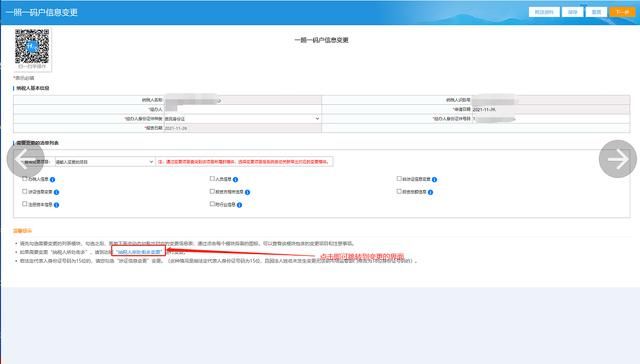This screenshot has height=364, width=640.
Task: Tick the 纳税人信息 checkbox
Action: point(24,179)
